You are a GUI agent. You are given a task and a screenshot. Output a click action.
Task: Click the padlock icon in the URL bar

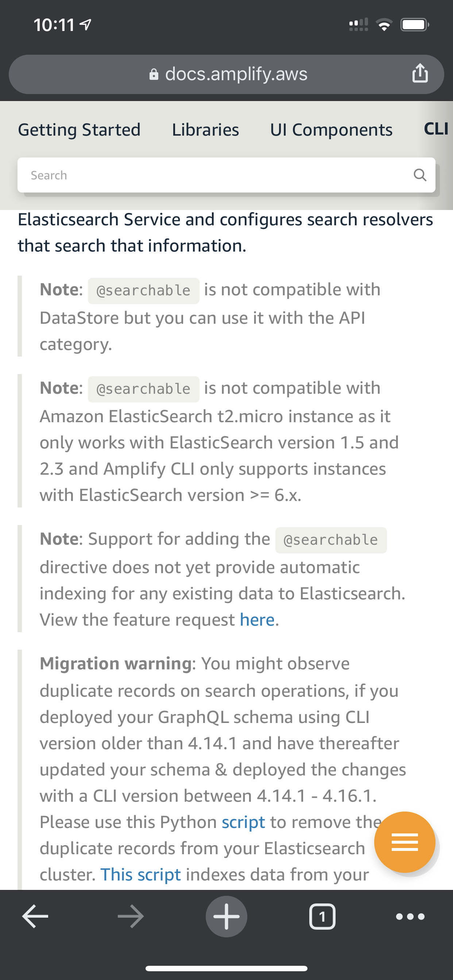[x=154, y=74]
